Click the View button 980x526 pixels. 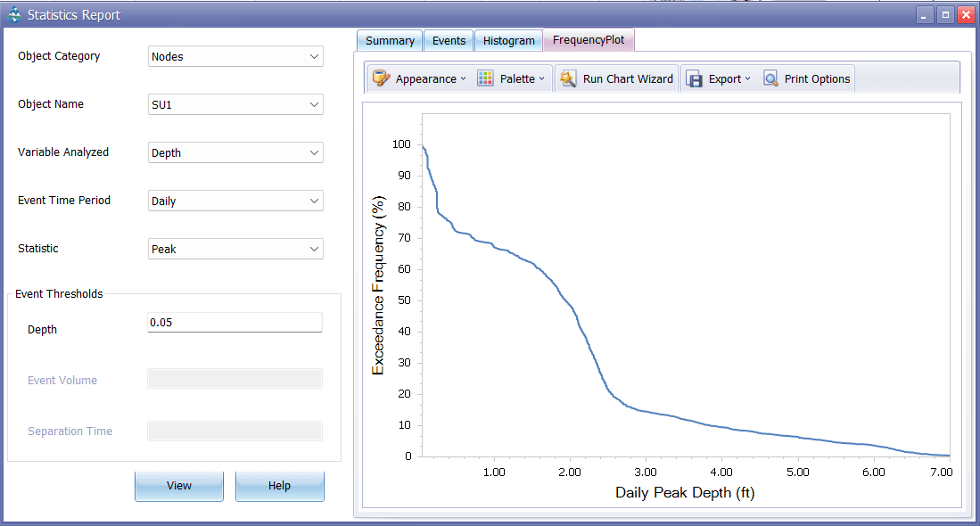tap(178, 485)
